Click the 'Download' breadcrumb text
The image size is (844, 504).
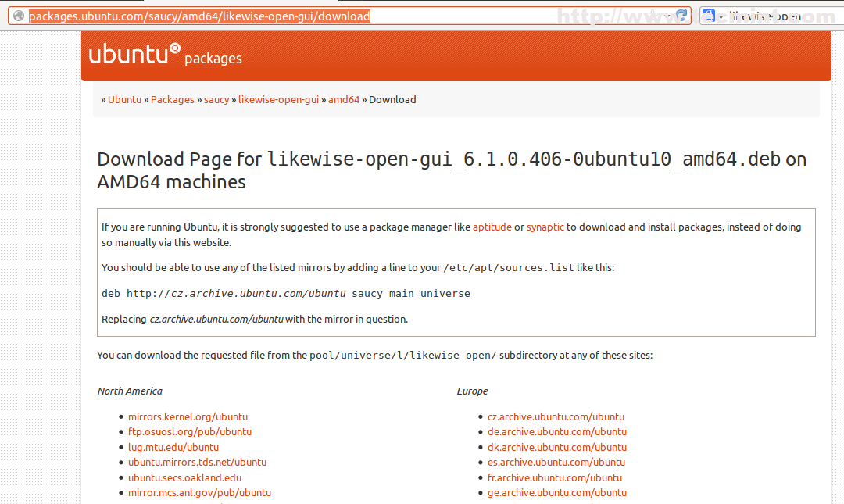click(x=392, y=99)
